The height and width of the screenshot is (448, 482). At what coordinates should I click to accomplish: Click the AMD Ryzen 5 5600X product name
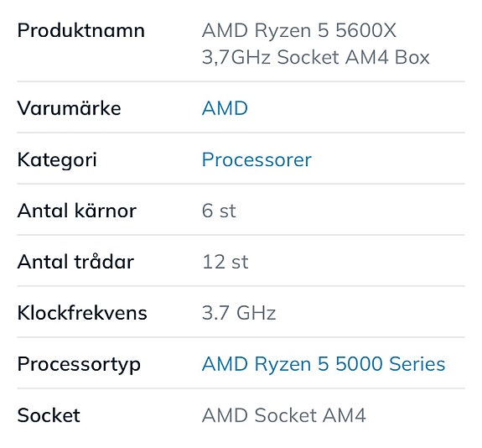[298, 30]
